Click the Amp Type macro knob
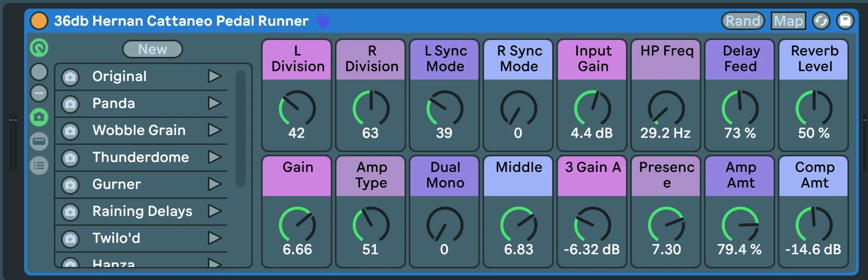 (x=371, y=225)
